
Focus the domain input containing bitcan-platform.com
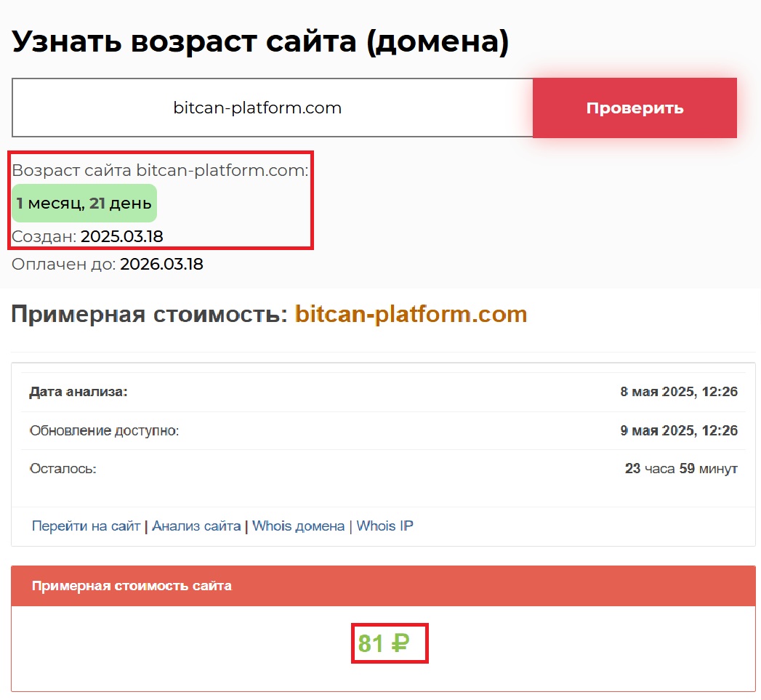pyautogui.click(x=272, y=108)
